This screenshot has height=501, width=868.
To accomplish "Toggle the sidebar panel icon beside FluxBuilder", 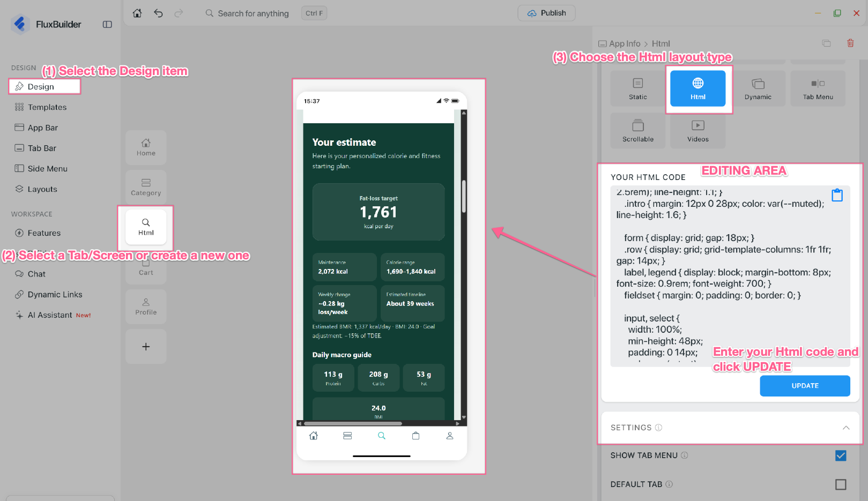I will [107, 24].
